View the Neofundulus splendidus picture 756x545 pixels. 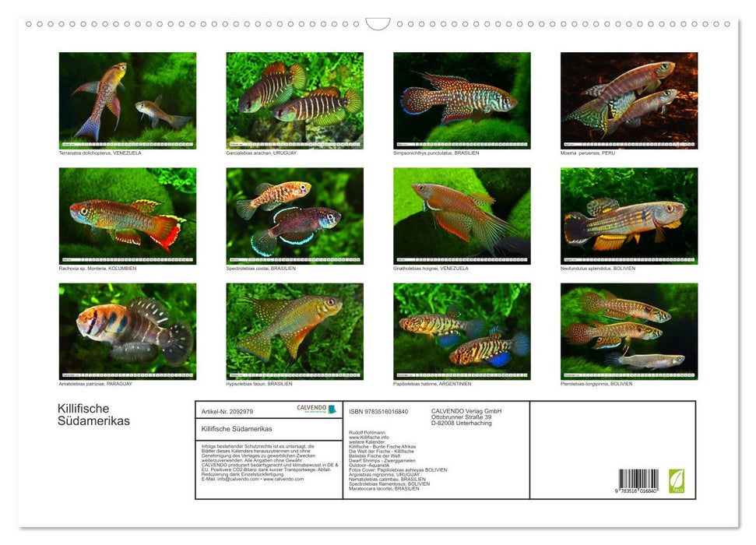pyautogui.click(x=629, y=216)
